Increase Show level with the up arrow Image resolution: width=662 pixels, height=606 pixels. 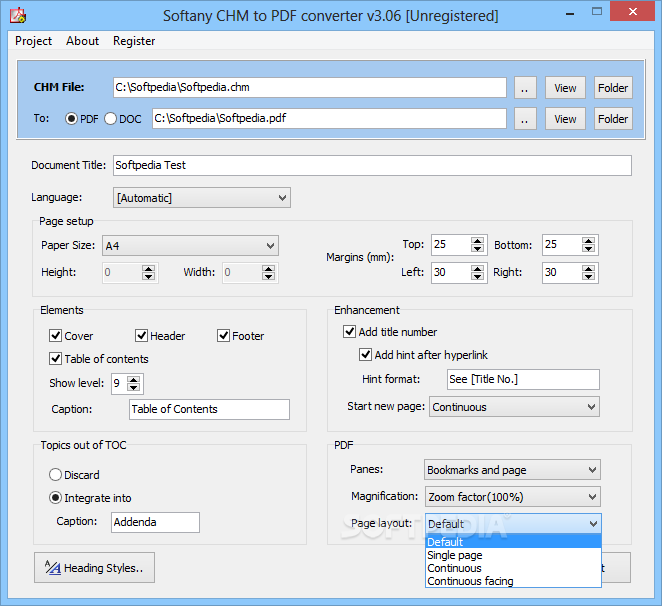133,380
